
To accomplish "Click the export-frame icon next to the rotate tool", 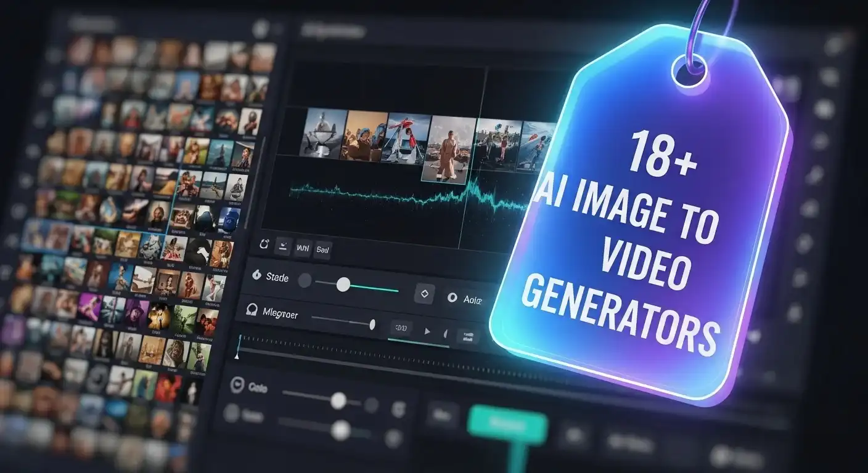I will pos(284,247).
